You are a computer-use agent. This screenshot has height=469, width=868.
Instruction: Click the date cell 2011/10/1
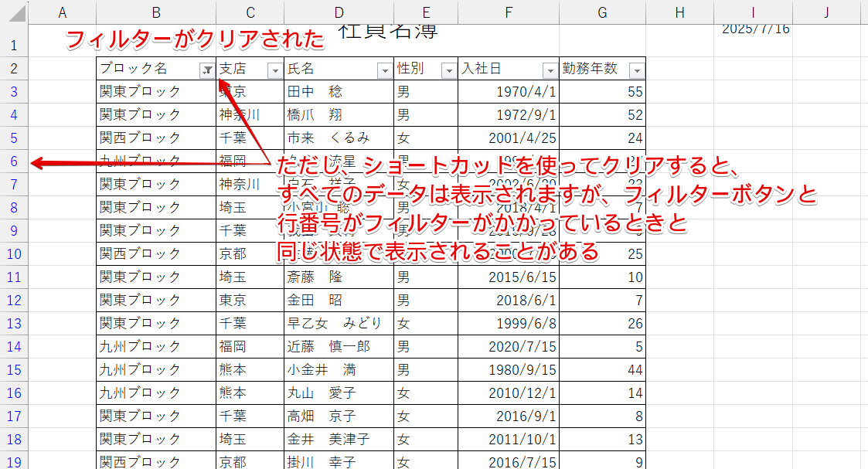click(x=508, y=440)
